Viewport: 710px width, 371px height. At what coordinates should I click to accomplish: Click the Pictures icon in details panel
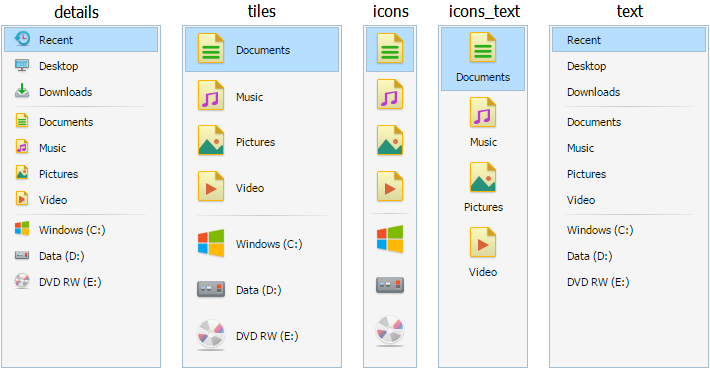point(22,173)
